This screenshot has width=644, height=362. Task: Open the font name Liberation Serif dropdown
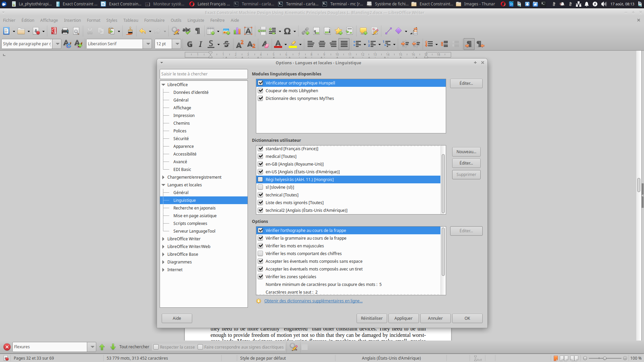(x=148, y=44)
